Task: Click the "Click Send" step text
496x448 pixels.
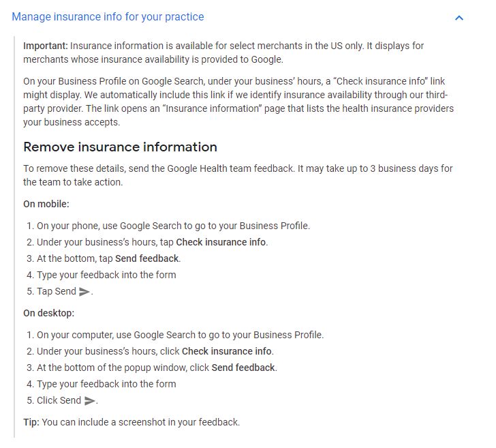Action: 59,400
